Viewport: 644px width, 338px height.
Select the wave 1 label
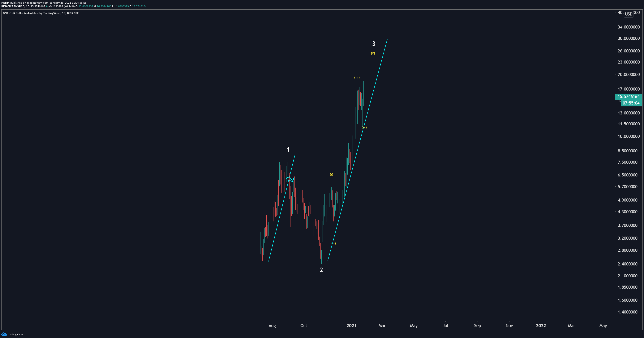tap(288, 149)
